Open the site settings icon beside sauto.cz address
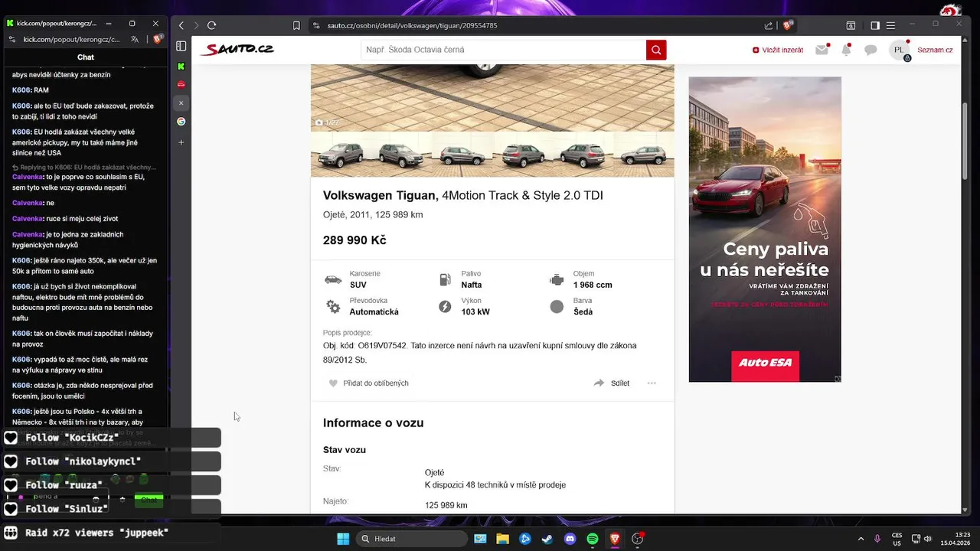The height and width of the screenshot is (551, 980). coord(316,25)
